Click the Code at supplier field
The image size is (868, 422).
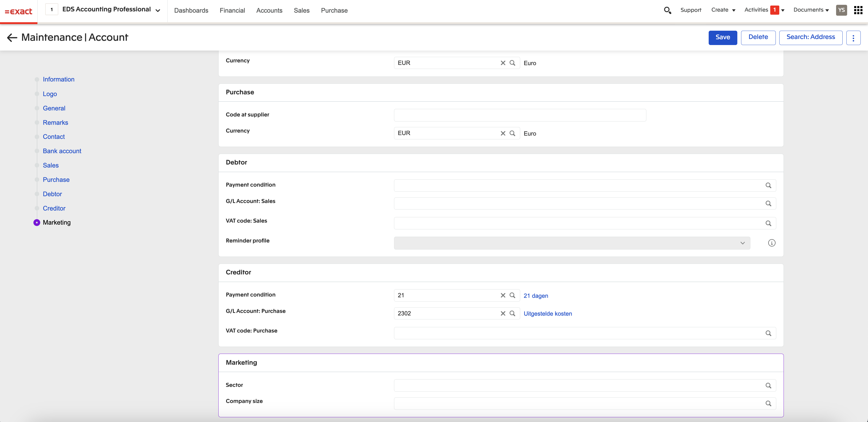pos(520,115)
